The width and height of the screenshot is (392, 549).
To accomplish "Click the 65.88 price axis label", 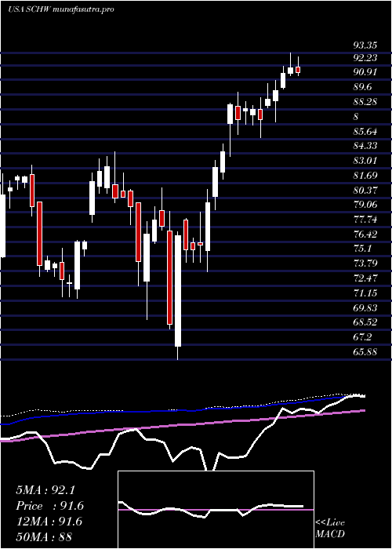I will click(365, 352).
